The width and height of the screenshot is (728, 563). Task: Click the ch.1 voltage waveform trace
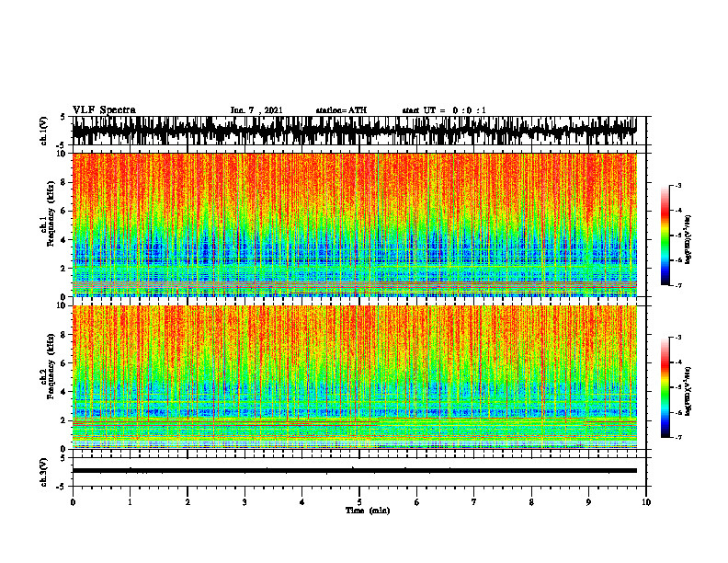355,131
